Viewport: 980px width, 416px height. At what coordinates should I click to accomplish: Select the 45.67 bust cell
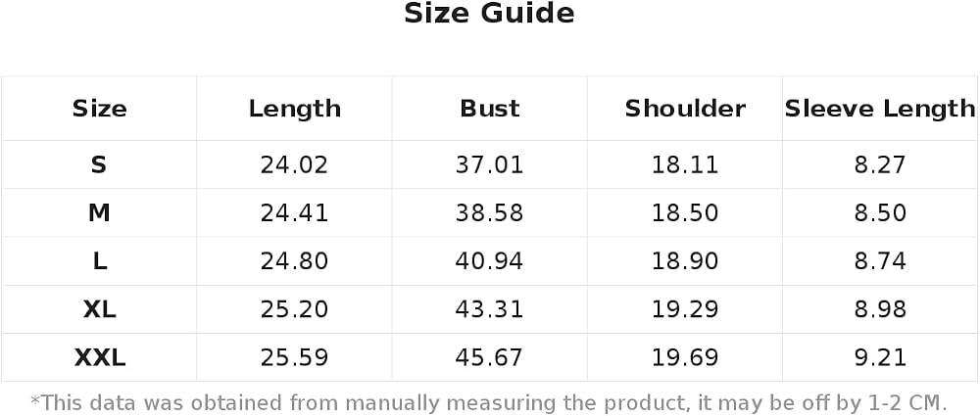click(x=489, y=358)
